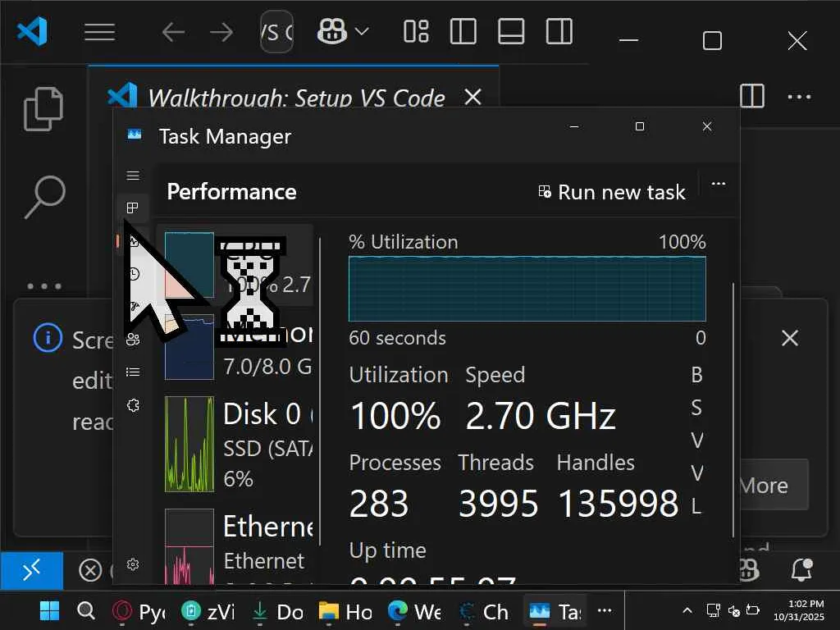Image resolution: width=840 pixels, height=630 pixels.
Task: Toggle VS Code bottom panel layout
Action: point(511,32)
